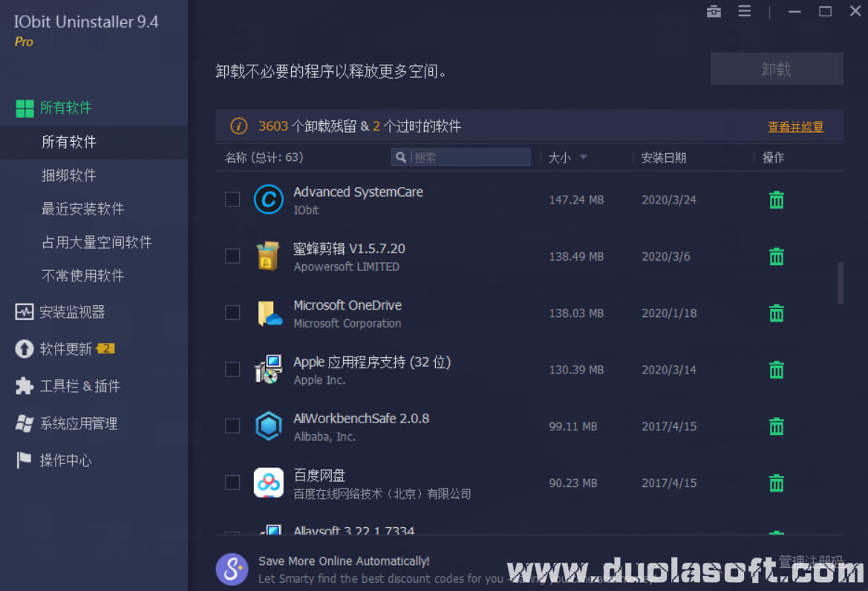868x591 pixels.
Task: Click Save More Online Automatically promotion
Action: 344,561
